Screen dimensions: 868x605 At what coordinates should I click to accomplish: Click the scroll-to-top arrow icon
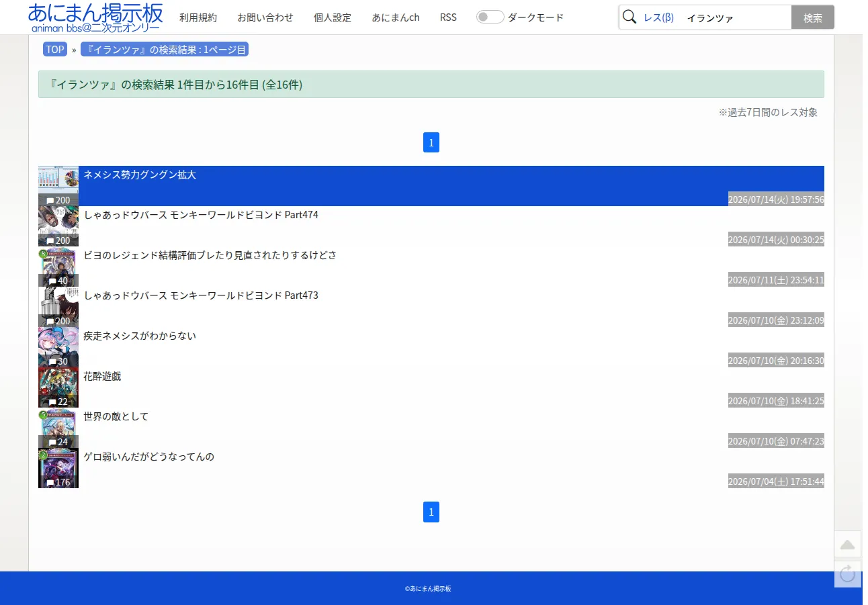847,544
